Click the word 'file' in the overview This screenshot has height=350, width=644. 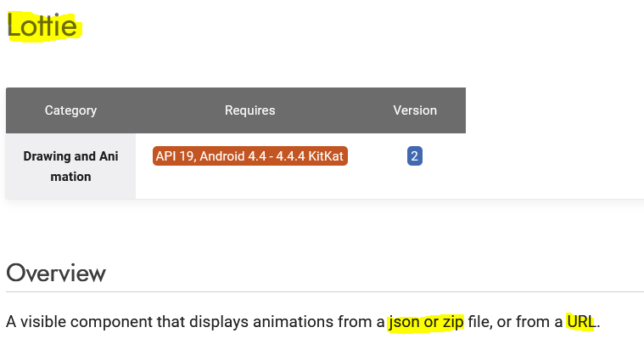pos(480,323)
